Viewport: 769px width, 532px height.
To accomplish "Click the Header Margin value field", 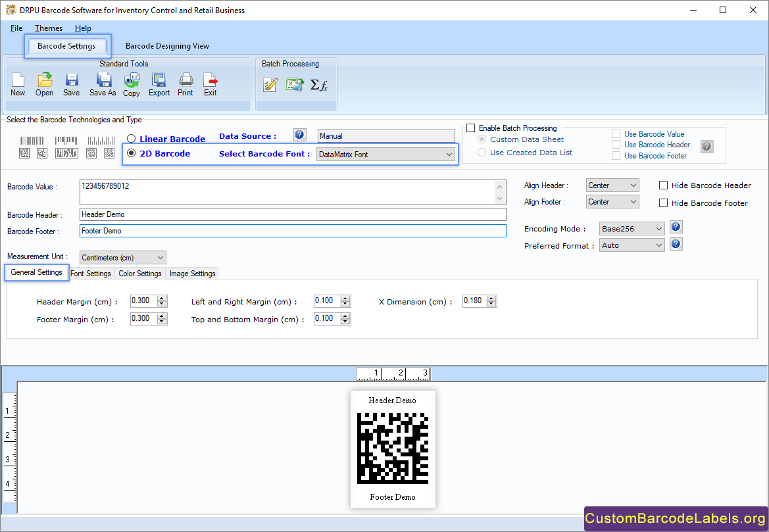I will click(143, 301).
